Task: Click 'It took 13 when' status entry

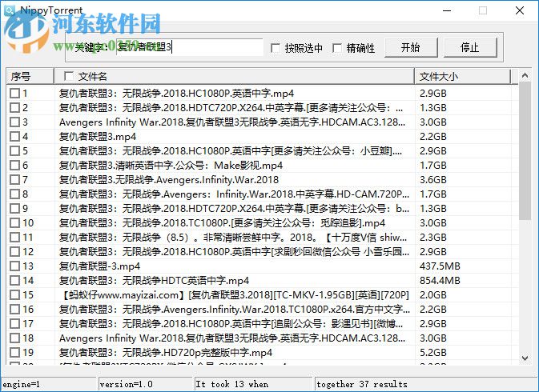Action: pyautogui.click(x=254, y=384)
